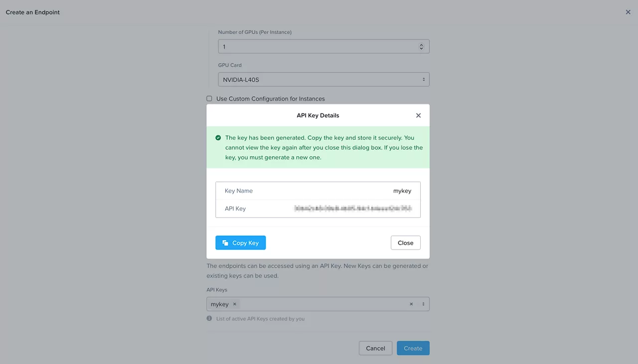Clear the API Keys field with the x icon
The image size is (638, 364).
411,304
